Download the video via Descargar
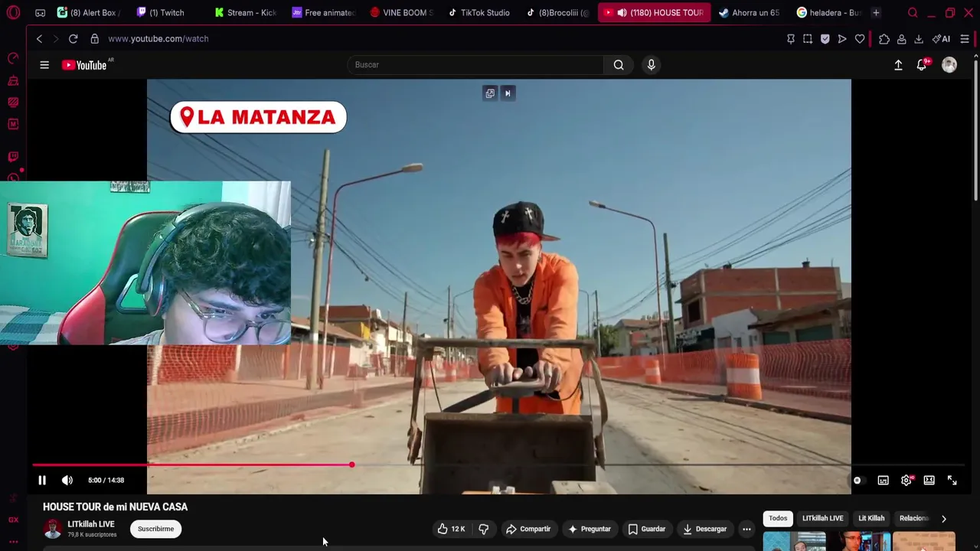The height and width of the screenshot is (551, 980). pyautogui.click(x=704, y=529)
